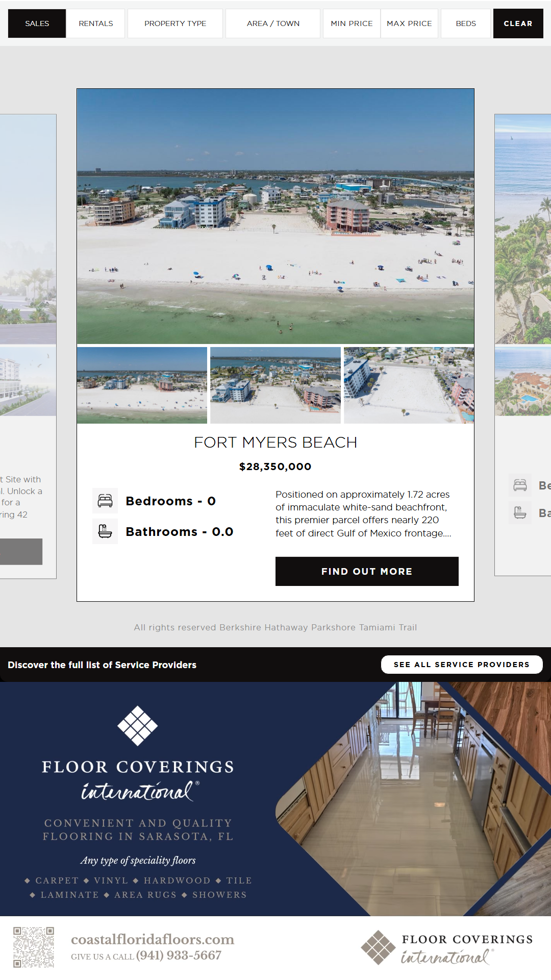
Task: Click the Floor Coverings diamond logo in ad
Action: click(x=138, y=725)
